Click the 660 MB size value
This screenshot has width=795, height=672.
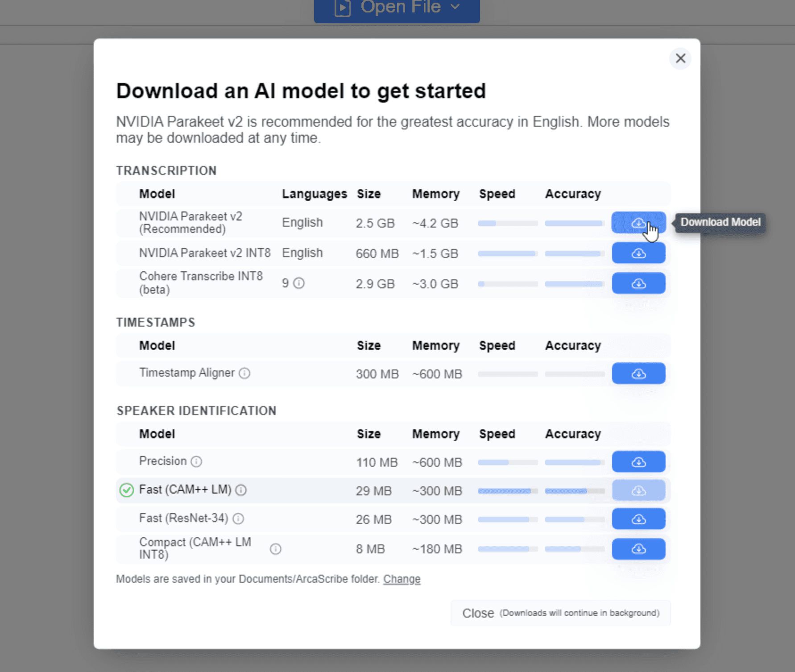377,253
